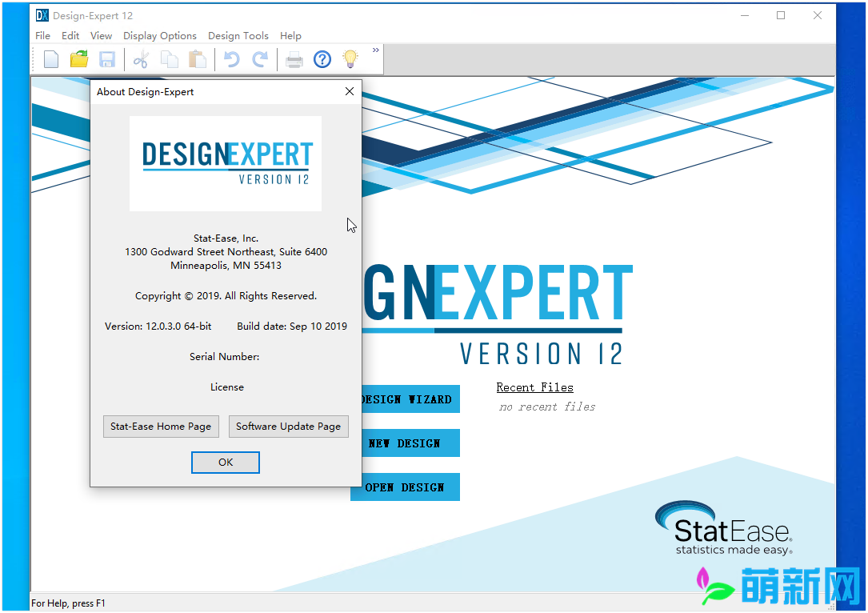The height and width of the screenshot is (613, 868).
Task: Open help via the question mark icon
Action: click(322, 58)
